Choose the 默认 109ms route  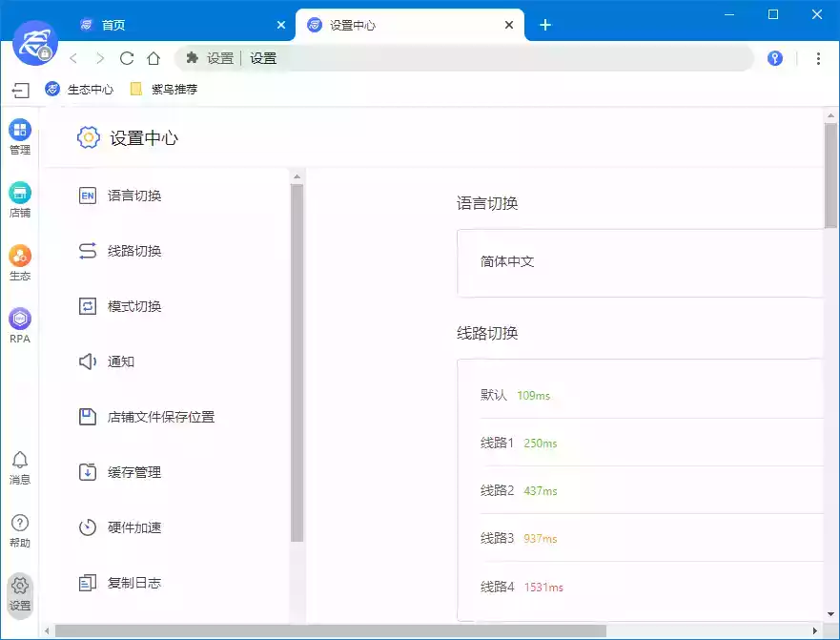(651, 395)
